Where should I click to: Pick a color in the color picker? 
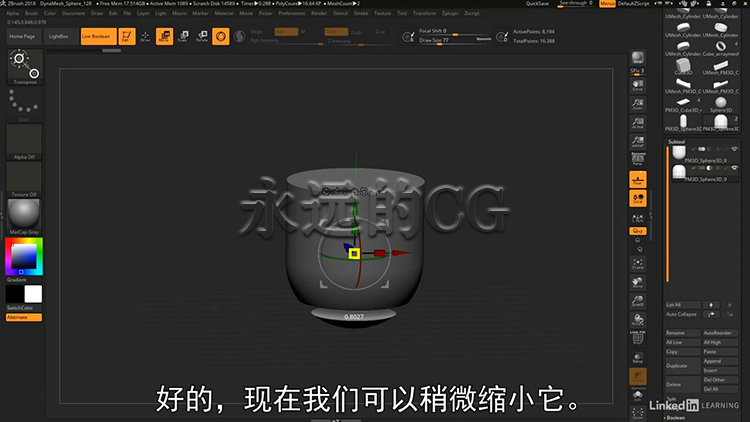point(24,256)
